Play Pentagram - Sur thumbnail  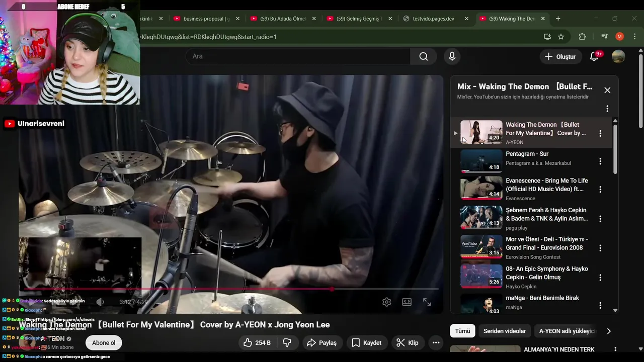pyautogui.click(x=481, y=161)
